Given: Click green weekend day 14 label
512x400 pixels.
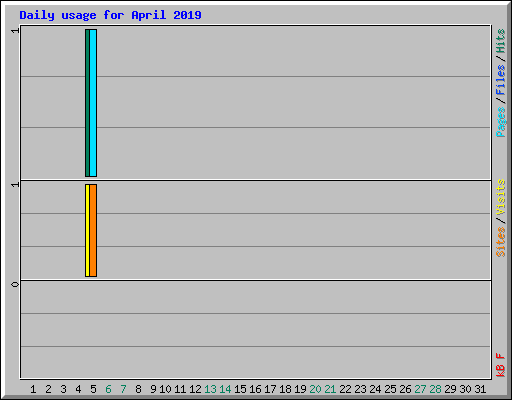Looking at the screenshot, I should coord(225,389).
